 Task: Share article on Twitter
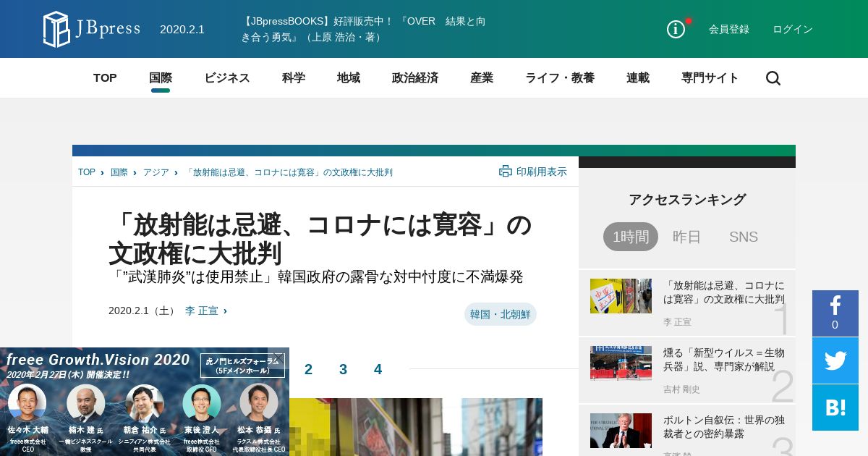[x=835, y=360]
